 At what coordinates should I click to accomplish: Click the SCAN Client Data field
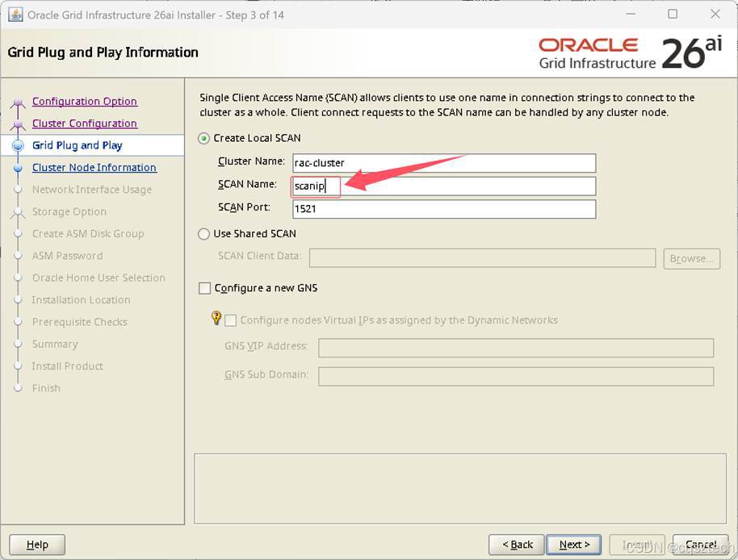(x=482, y=258)
